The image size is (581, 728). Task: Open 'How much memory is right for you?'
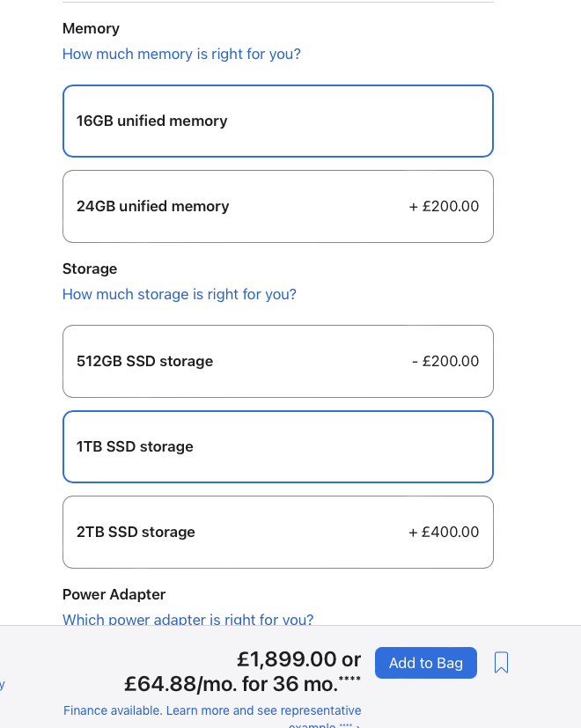coord(181,55)
